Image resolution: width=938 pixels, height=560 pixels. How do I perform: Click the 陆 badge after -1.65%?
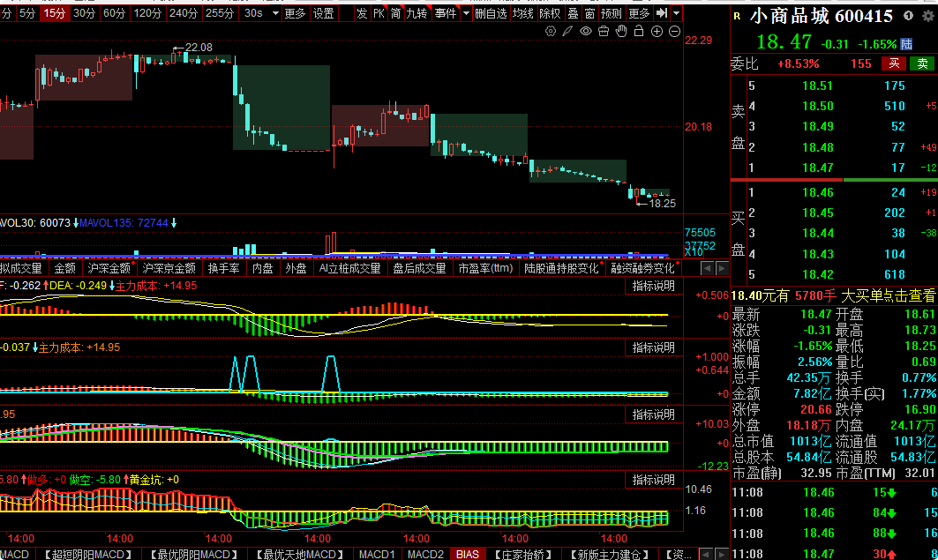(x=906, y=43)
